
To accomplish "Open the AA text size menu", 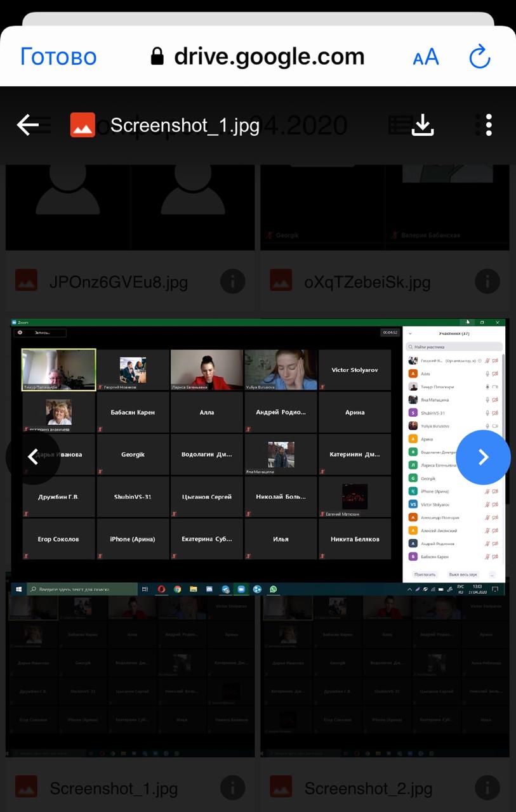I will click(x=426, y=57).
